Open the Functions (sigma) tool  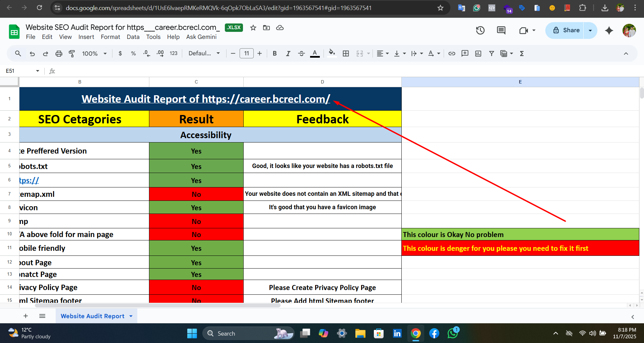pyautogui.click(x=522, y=53)
